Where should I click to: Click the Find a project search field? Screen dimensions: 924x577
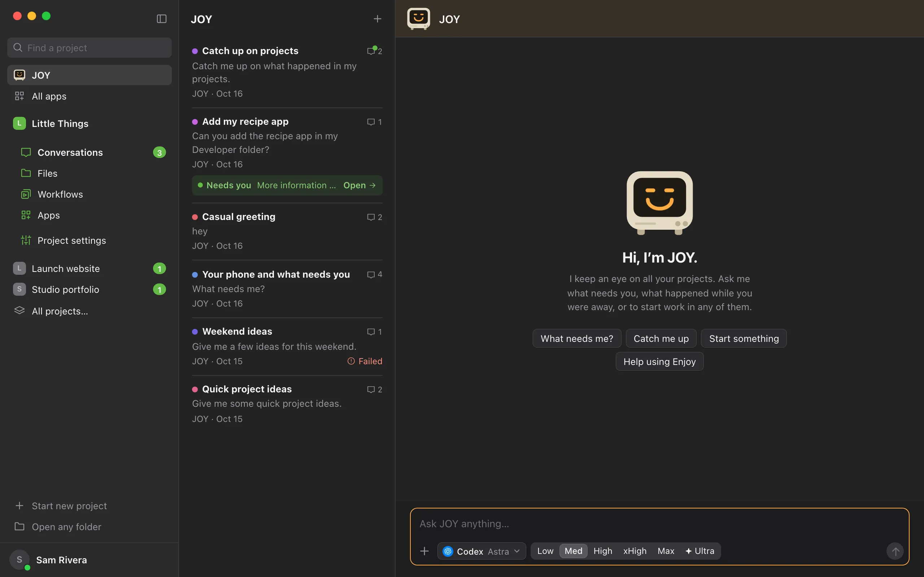tap(90, 48)
